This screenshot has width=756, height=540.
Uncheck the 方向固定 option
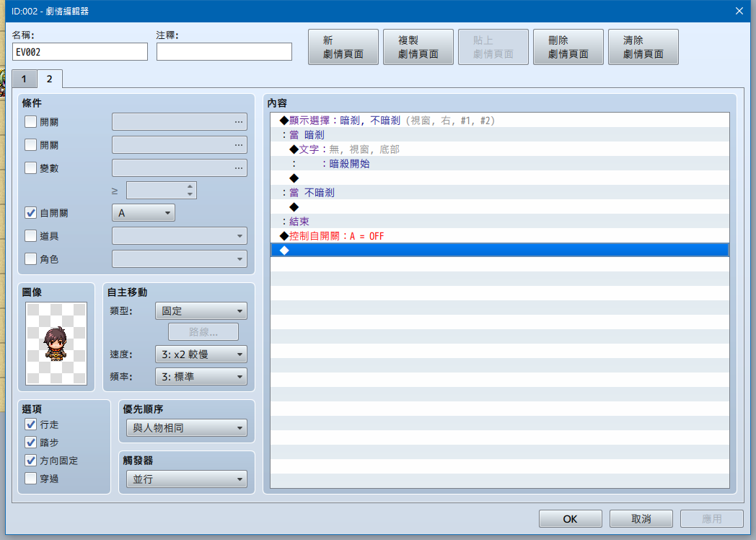point(30,461)
